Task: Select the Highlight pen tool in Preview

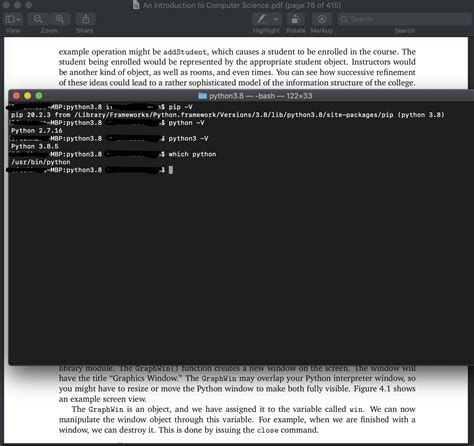Action: pos(262,19)
